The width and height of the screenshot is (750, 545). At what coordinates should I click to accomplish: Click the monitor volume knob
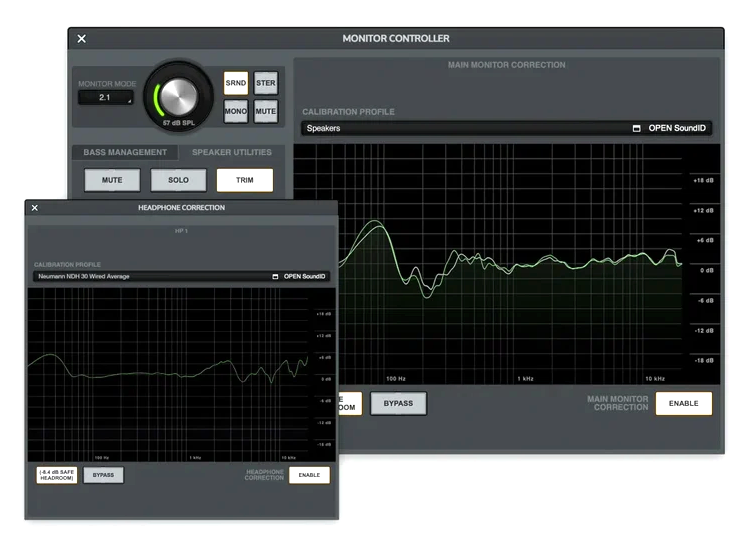(x=178, y=97)
